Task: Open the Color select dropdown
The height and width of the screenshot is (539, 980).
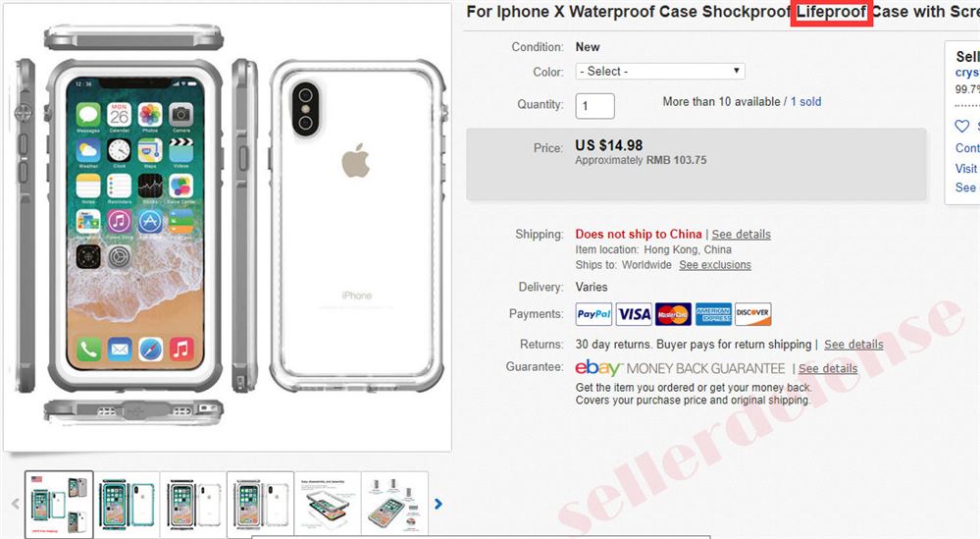Action: pyautogui.click(x=660, y=72)
